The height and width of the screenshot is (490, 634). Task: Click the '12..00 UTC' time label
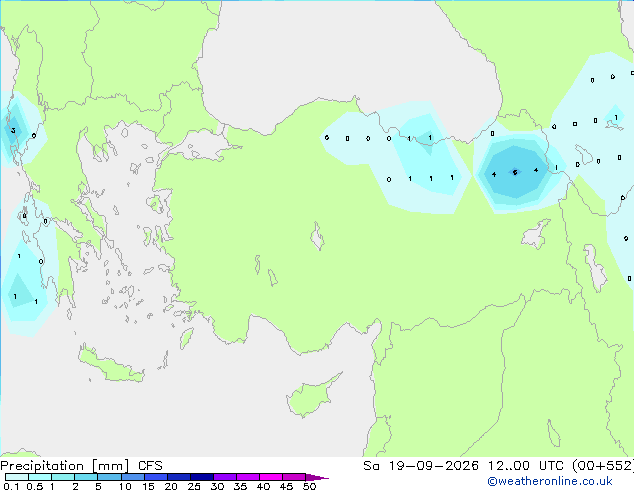pyautogui.click(x=526, y=466)
